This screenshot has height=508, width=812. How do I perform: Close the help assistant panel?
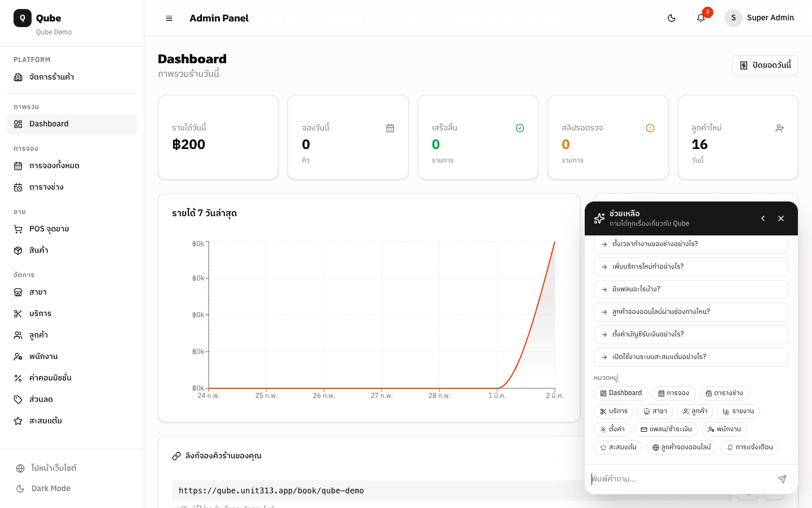781,218
